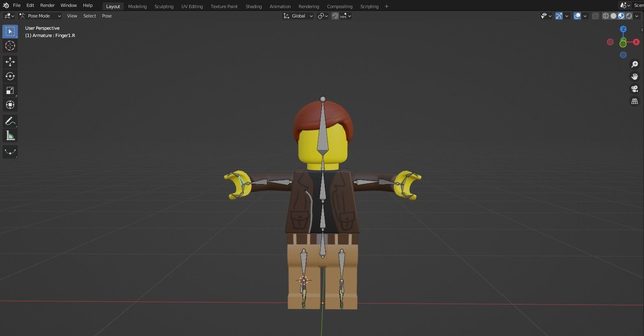Select the Annotate pencil tool
This screenshot has width=644, height=336.
[x=10, y=121]
